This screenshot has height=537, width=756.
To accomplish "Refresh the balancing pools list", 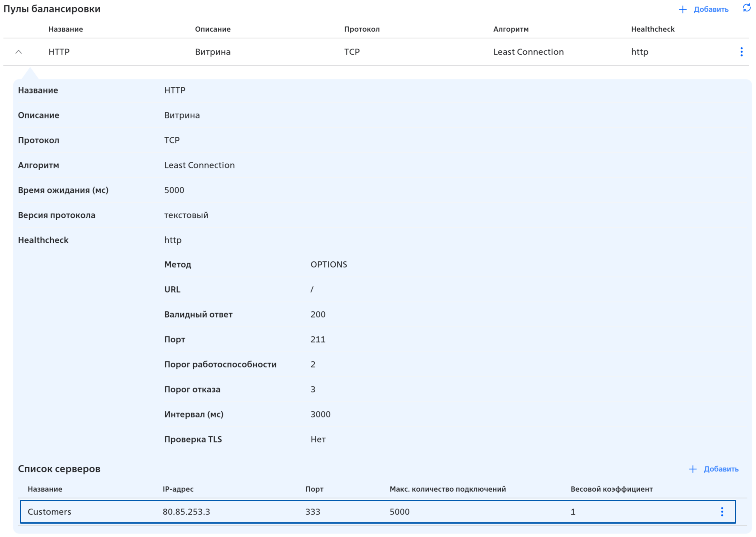I will click(x=747, y=8).
